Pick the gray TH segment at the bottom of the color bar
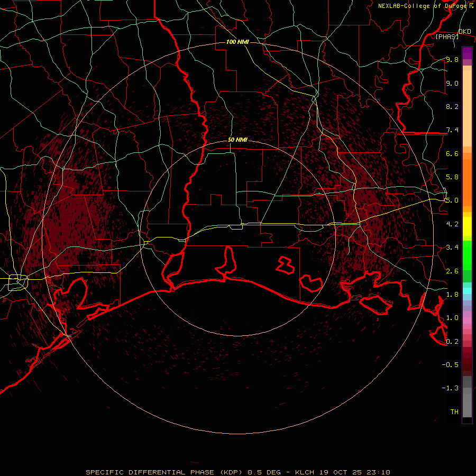Image resolution: width=476 pixels, height=476 pixels. (467, 405)
